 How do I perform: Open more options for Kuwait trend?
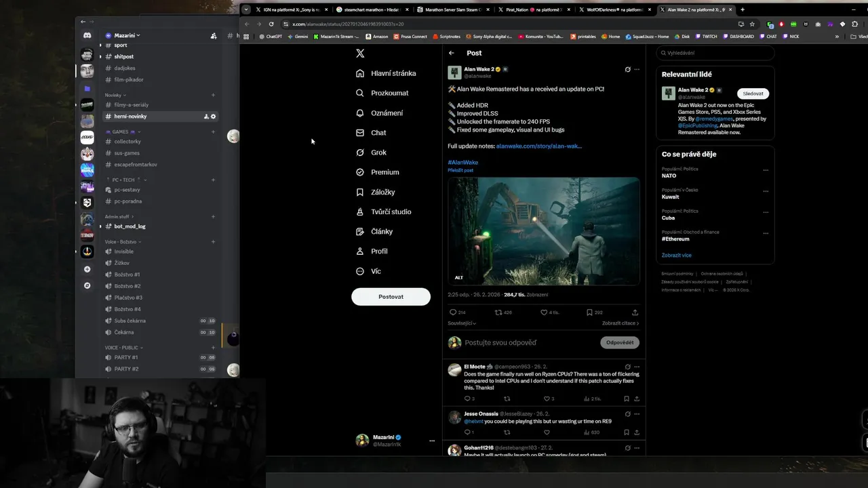pyautogui.click(x=766, y=191)
